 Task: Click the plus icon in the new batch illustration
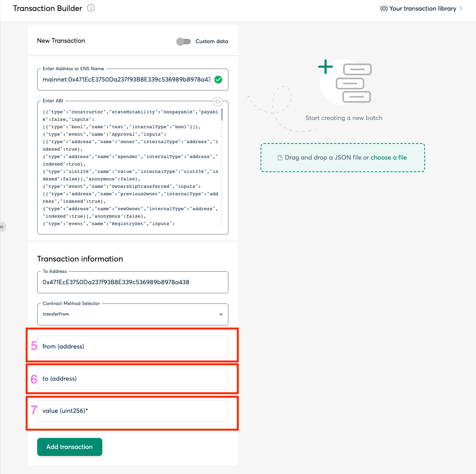coord(325,67)
